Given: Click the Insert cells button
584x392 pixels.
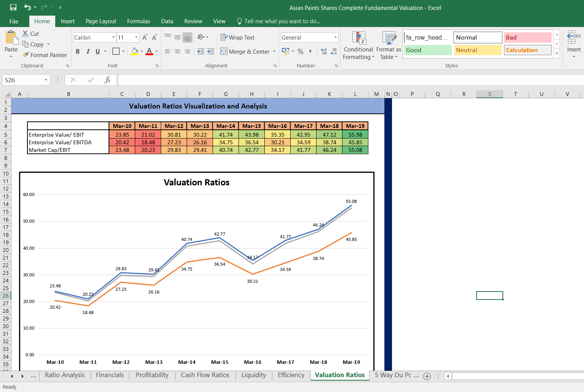Looking at the screenshot, I should pos(574,45).
